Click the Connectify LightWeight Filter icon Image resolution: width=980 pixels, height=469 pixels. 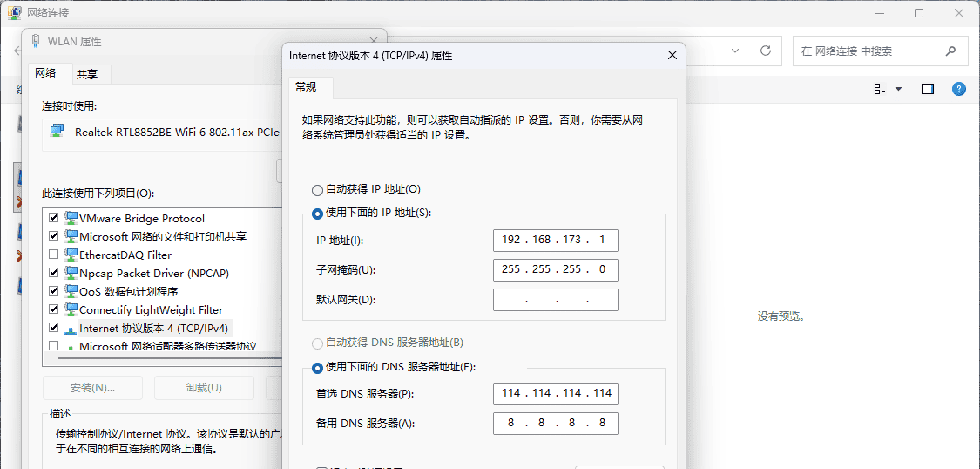pyautogui.click(x=71, y=309)
